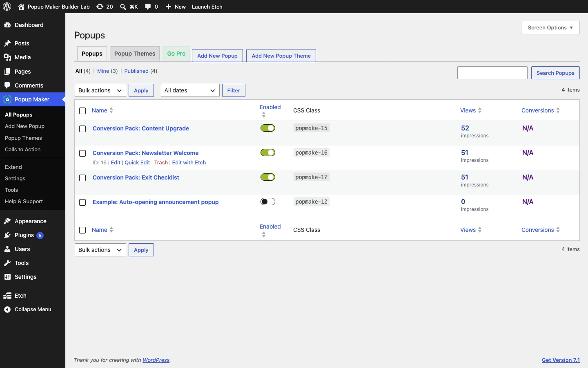588x368 pixels.
Task: Click the Add New Popup button
Action: [x=218, y=56]
